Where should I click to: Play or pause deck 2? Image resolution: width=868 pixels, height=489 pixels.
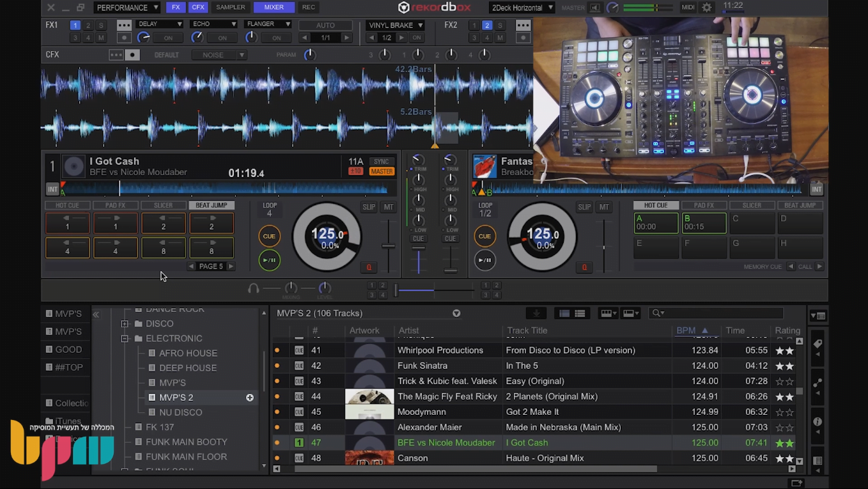click(x=484, y=260)
